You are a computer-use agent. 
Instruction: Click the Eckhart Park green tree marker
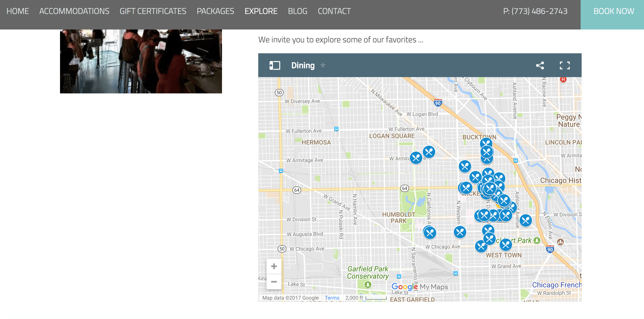click(x=537, y=240)
